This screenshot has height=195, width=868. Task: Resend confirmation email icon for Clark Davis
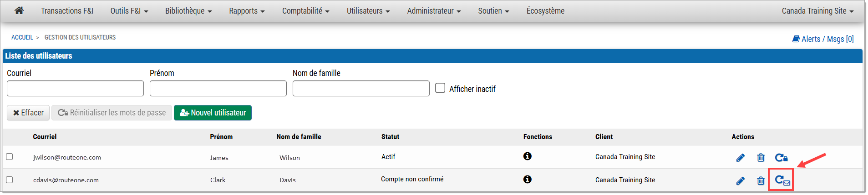click(x=782, y=180)
